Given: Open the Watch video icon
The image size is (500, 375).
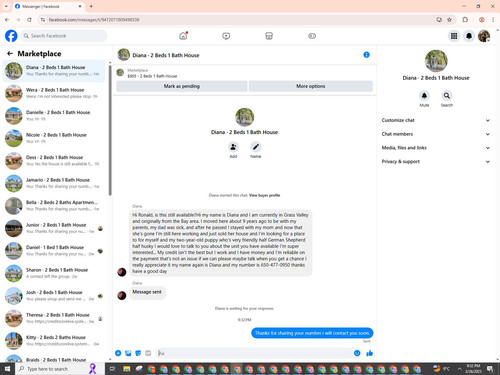Looking at the screenshot, I should pyautogui.click(x=226, y=36).
